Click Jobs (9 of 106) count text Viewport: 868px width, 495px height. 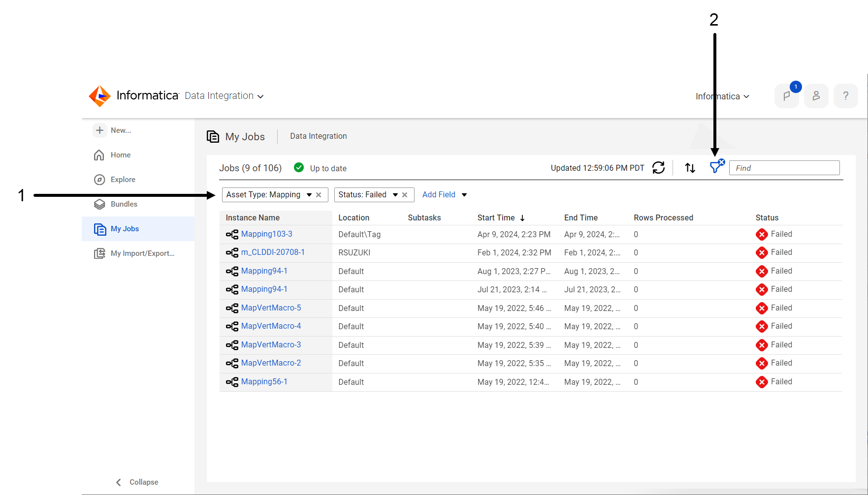pos(250,168)
